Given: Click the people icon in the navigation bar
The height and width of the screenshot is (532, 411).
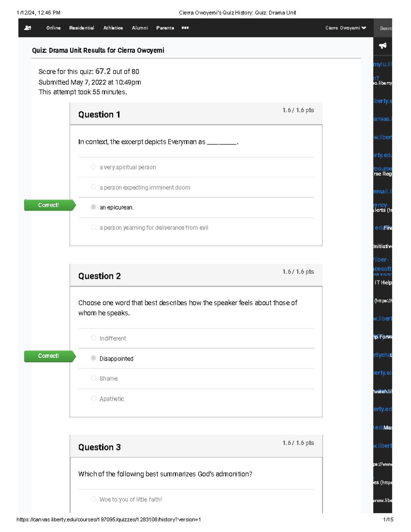Looking at the screenshot, I should pyautogui.click(x=28, y=28).
